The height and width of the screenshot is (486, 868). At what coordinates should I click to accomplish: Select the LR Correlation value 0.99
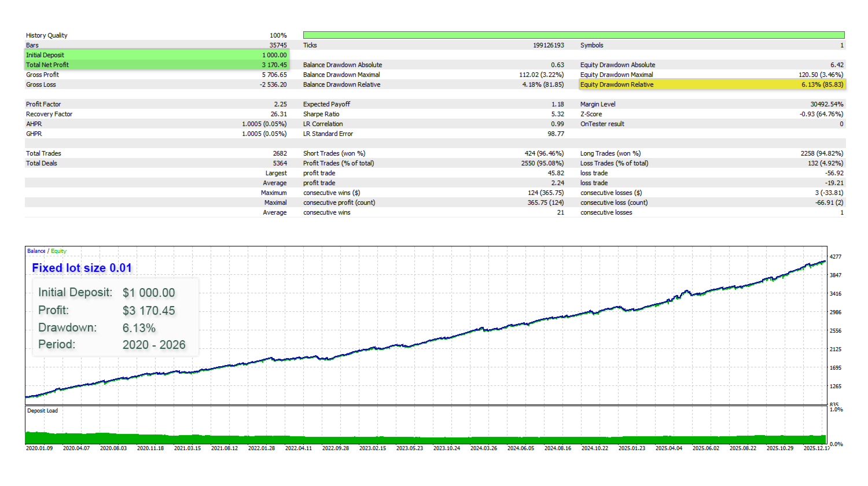coord(557,124)
